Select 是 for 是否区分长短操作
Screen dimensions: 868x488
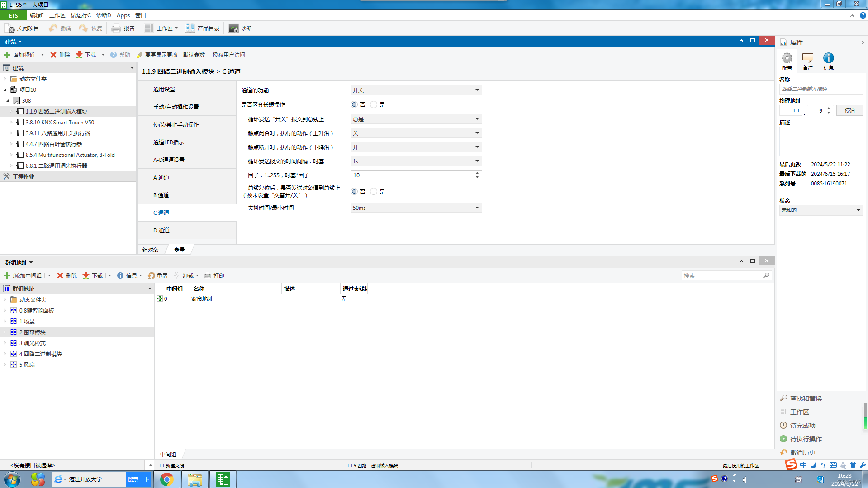pyautogui.click(x=374, y=104)
